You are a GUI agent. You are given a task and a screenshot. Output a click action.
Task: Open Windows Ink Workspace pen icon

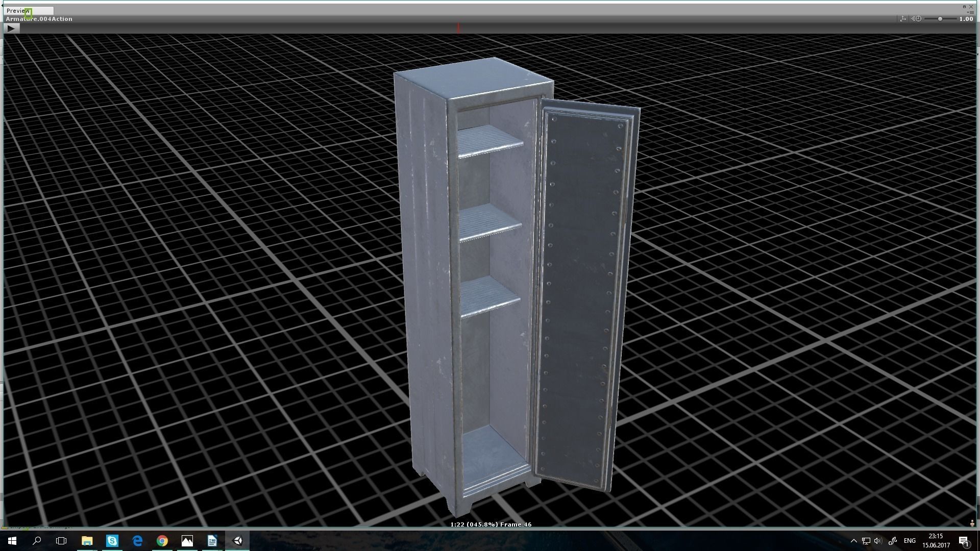point(893,541)
